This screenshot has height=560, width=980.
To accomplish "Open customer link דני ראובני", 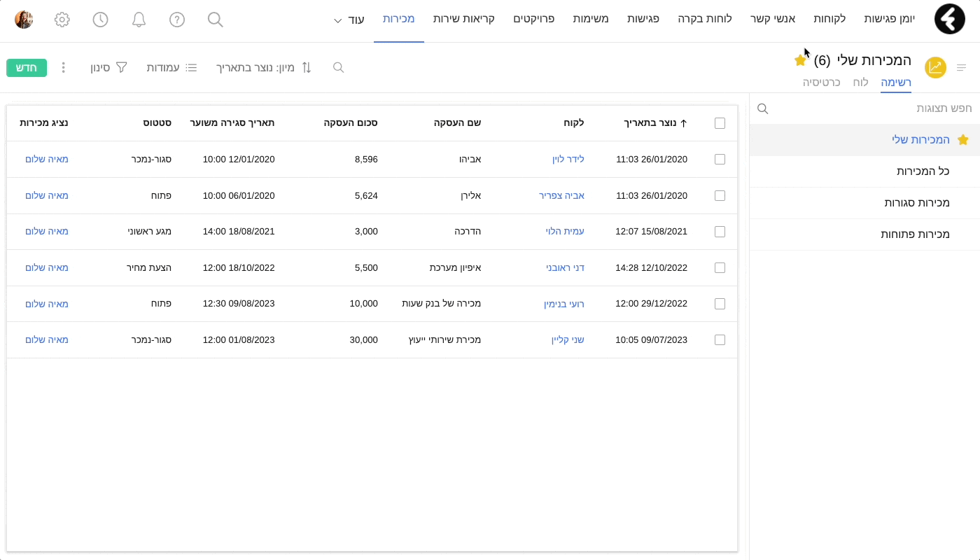I will [x=565, y=267].
